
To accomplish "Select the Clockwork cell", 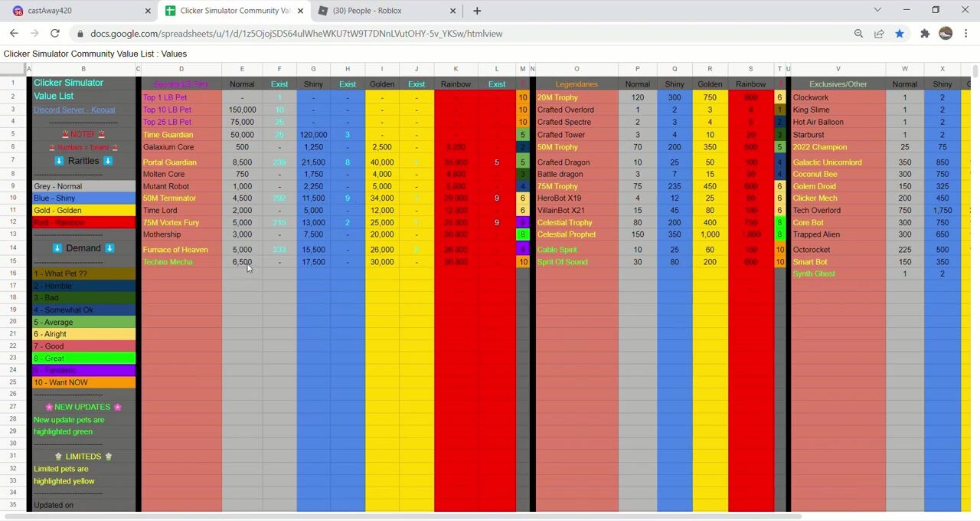I will [838, 97].
